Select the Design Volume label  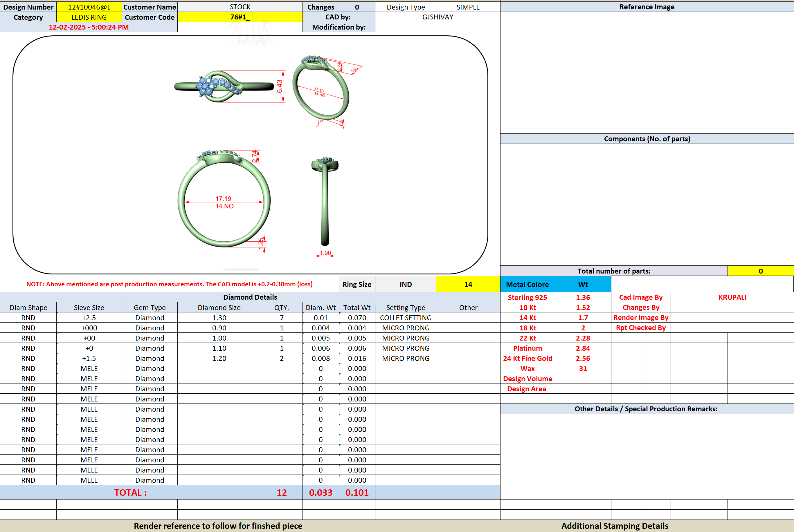[x=527, y=379]
